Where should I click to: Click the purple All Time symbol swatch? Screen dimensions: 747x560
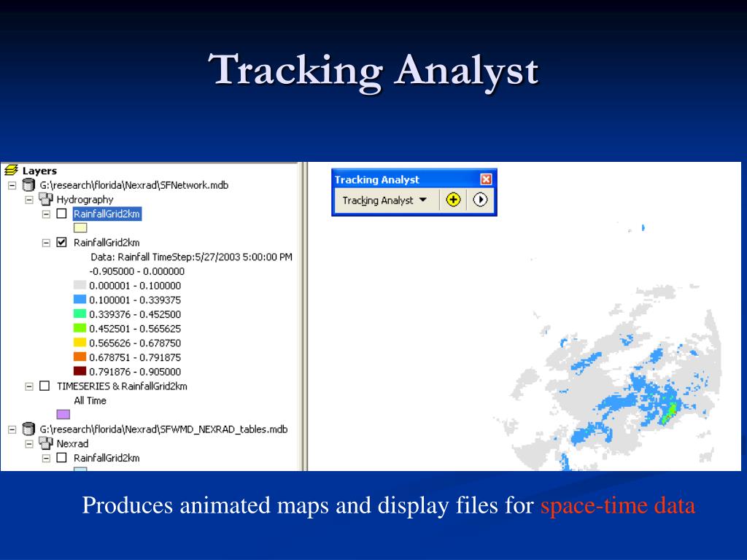coord(63,414)
